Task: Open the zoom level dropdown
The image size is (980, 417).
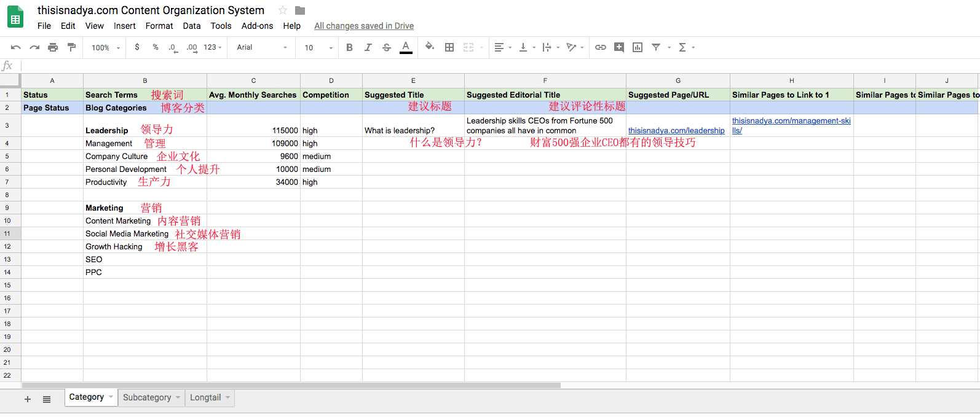Action: 106,47
